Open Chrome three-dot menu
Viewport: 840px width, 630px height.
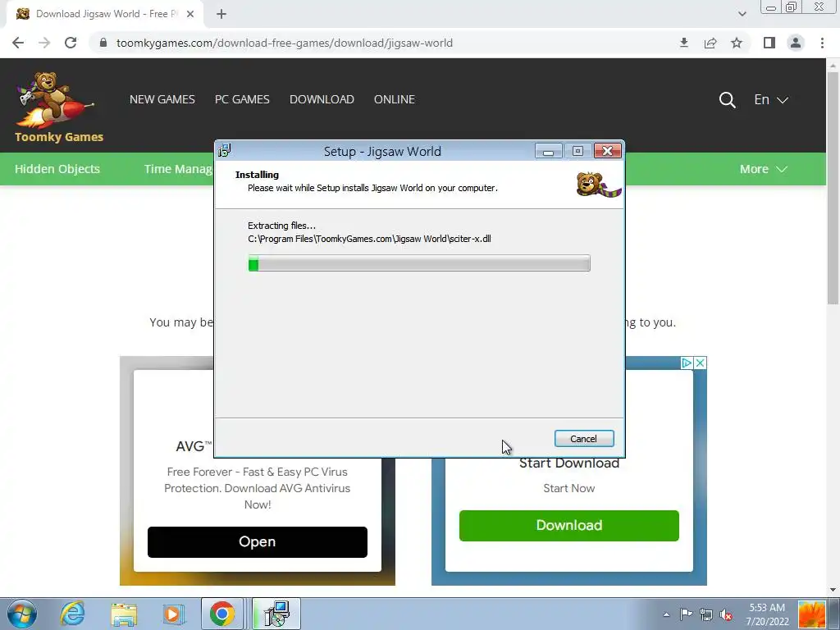(822, 43)
